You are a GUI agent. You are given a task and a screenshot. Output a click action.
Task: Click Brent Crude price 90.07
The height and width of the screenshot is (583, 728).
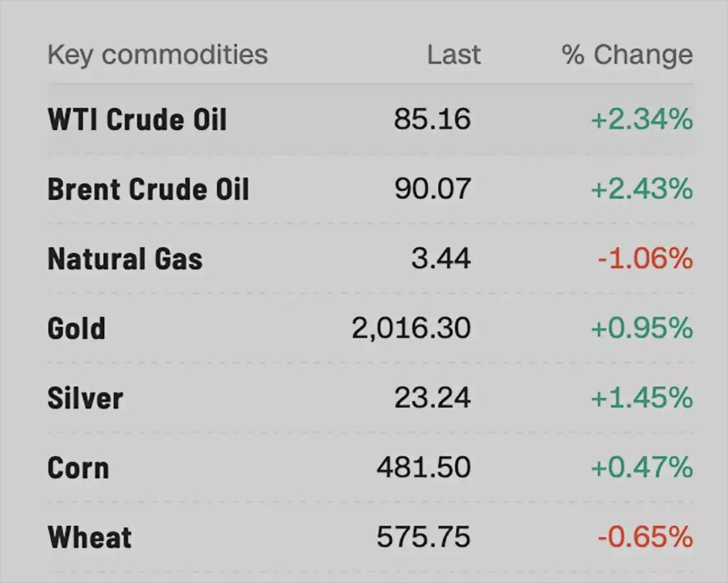pyautogui.click(x=432, y=189)
